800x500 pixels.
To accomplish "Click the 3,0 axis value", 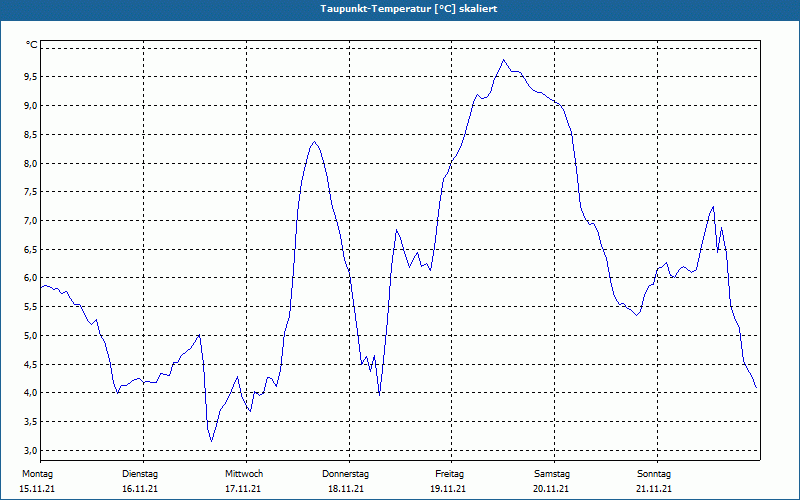I will tap(32, 451).
